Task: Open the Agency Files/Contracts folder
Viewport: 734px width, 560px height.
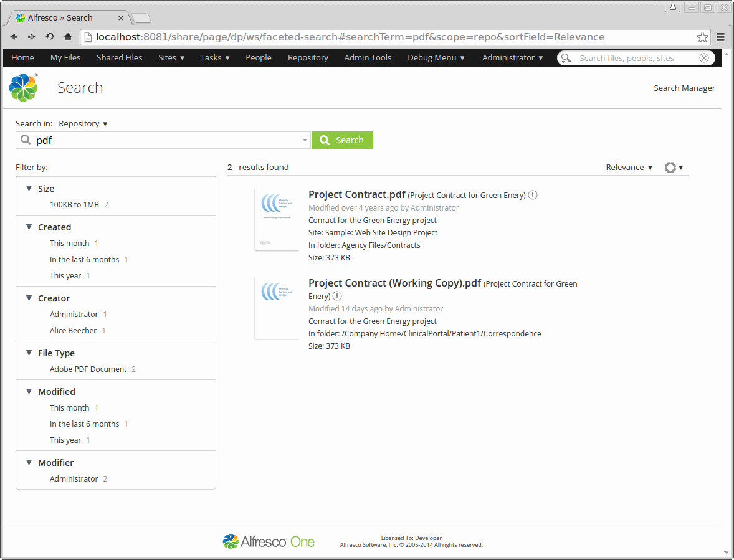Action: click(x=381, y=245)
